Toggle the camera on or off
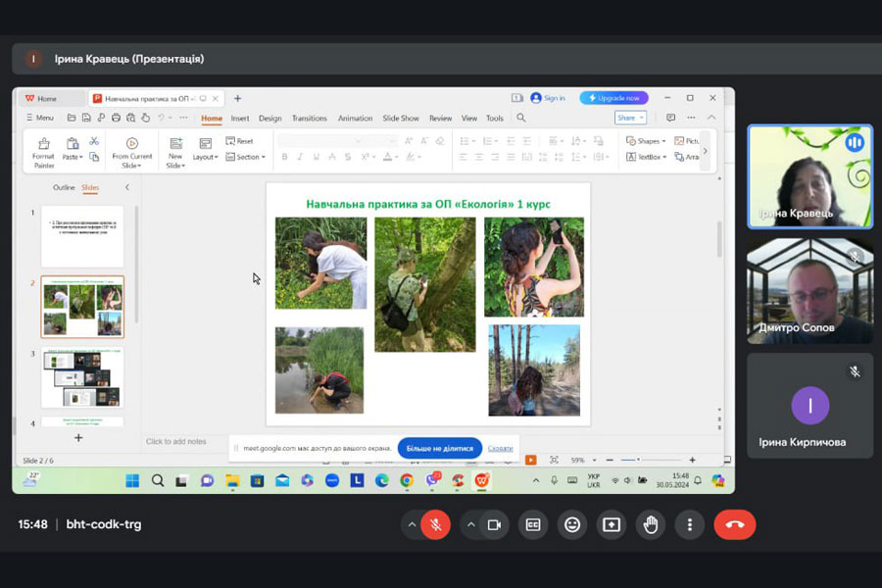The width and height of the screenshot is (882, 588). click(x=494, y=524)
